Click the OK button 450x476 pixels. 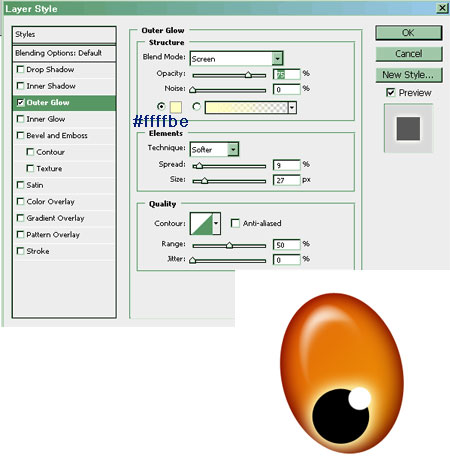(x=409, y=33)
